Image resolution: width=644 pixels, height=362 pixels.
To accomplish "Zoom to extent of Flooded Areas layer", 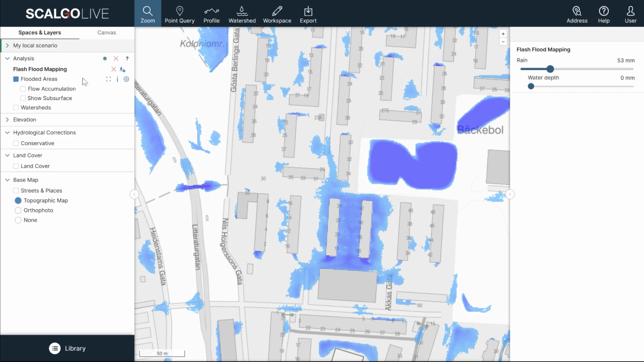I will point(108,79).
